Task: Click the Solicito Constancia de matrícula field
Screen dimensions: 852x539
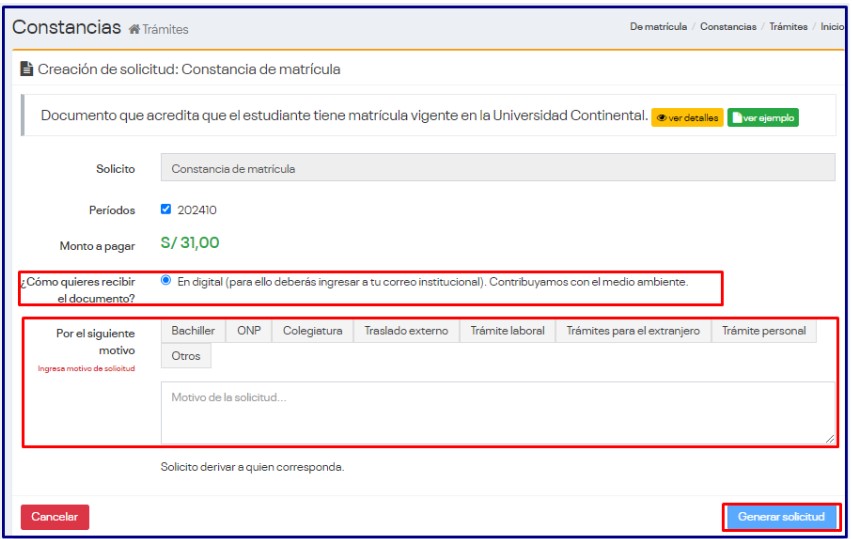Action: [497, 168]
